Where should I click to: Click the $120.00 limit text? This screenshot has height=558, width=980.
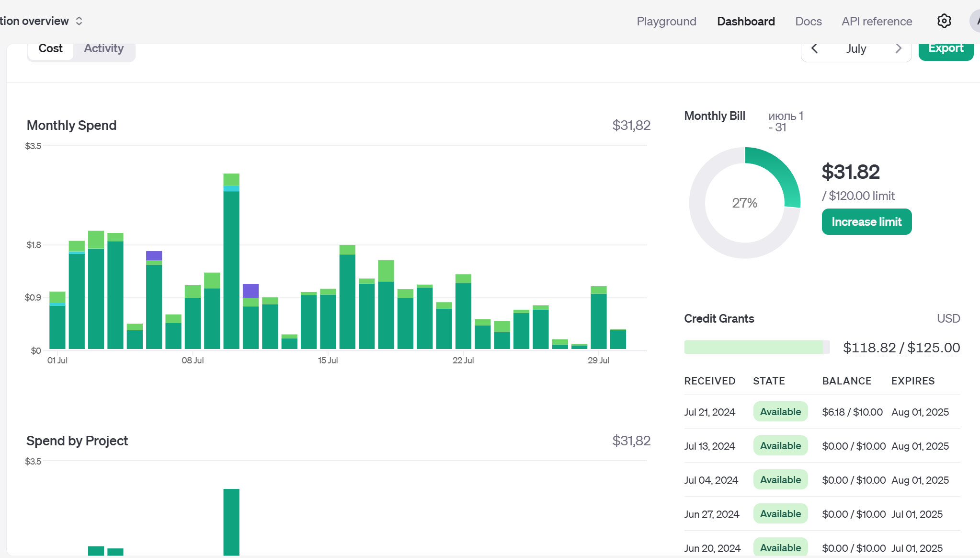tap(858, 196)
